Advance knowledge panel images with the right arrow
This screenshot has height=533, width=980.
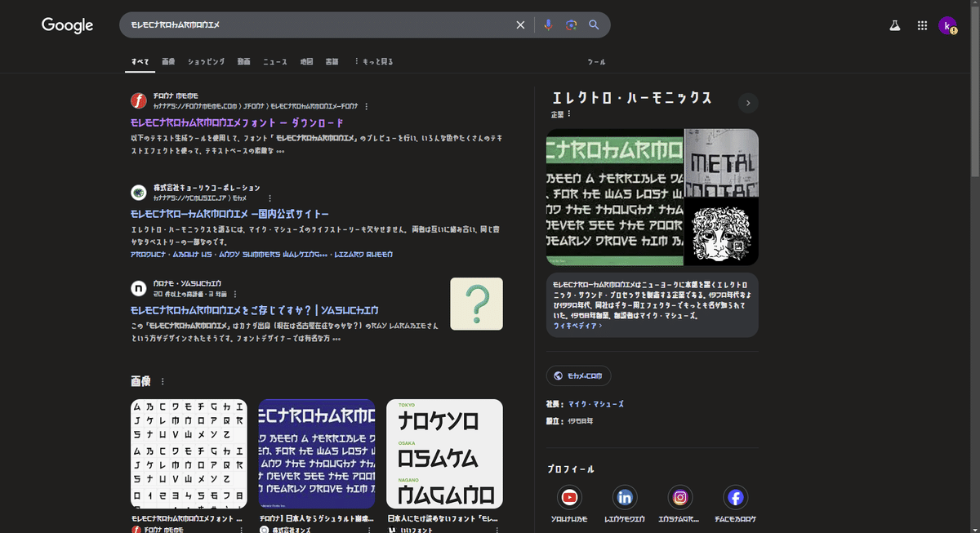[x=747, y=103]
